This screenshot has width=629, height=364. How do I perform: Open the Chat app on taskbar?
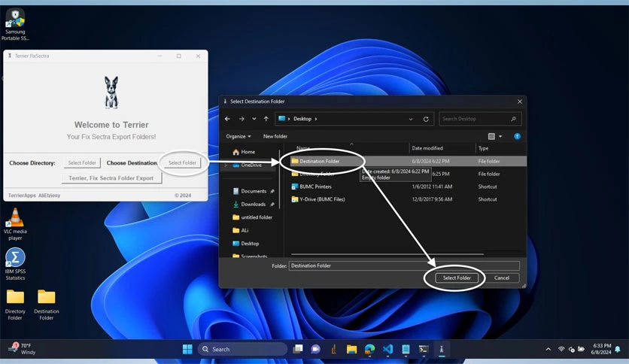tap(315, 349)
